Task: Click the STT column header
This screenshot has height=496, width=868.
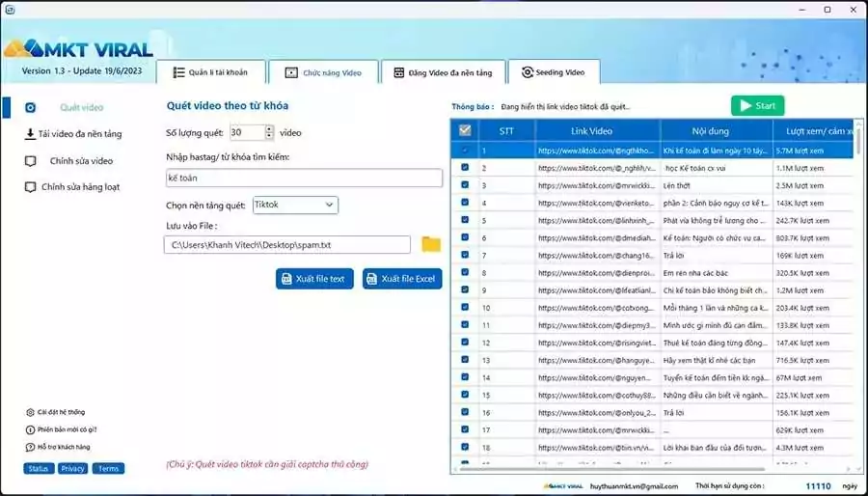Action: coord(506,131)
